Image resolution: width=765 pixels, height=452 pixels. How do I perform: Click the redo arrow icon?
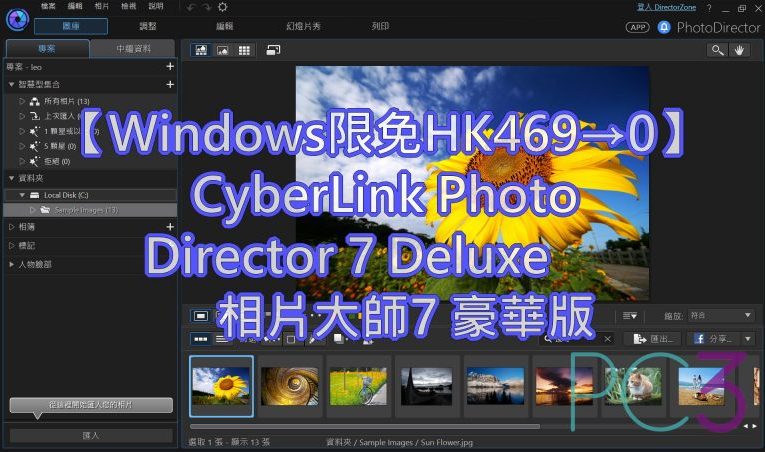click(207, 7)
